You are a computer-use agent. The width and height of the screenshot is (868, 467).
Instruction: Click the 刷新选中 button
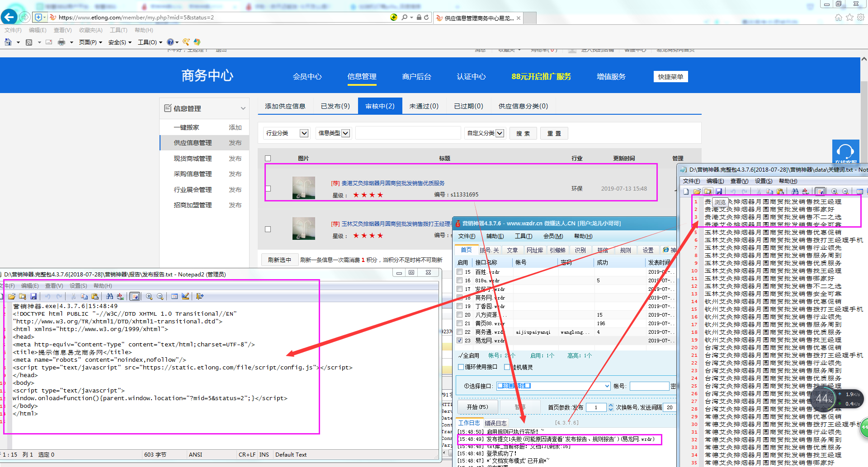click(279, 260)
